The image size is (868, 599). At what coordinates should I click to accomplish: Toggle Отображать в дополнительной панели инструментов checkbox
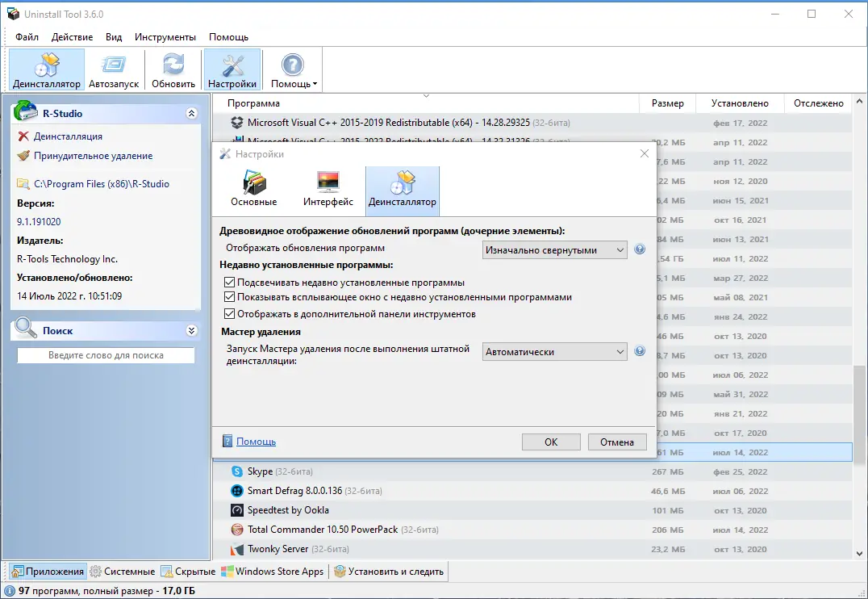click(229, 314)
